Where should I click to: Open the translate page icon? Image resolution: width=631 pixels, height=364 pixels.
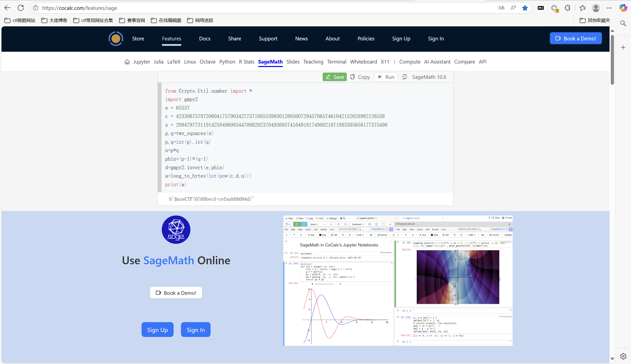pyautogui.click(x=501, y=8)
